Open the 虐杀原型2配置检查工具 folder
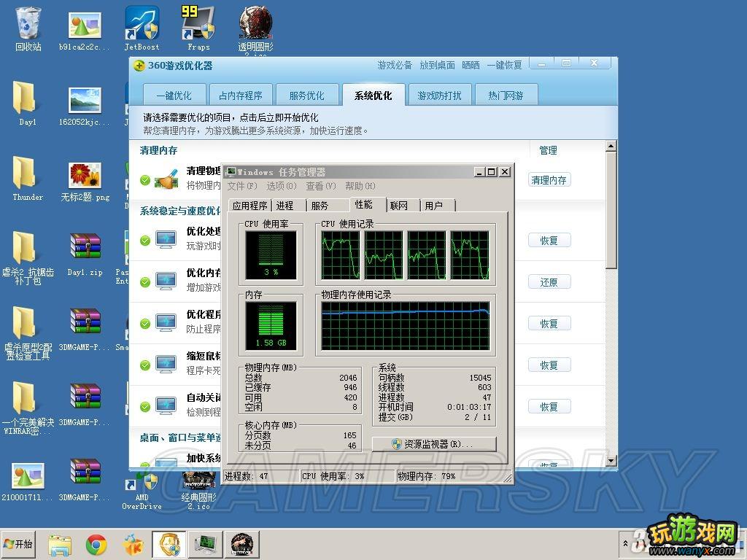Image resolution: width=747 pixels, height=560 pixels. point(28,332)
